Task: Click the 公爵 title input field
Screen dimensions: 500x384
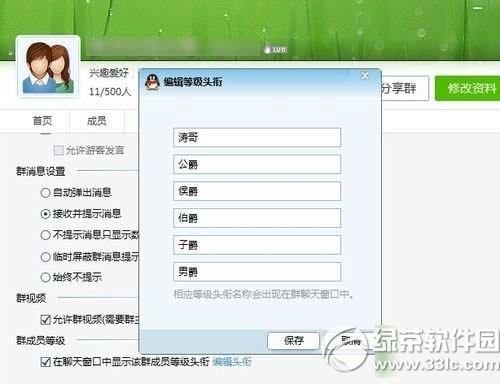Action: pyautogui.click(x=257, y=164)
